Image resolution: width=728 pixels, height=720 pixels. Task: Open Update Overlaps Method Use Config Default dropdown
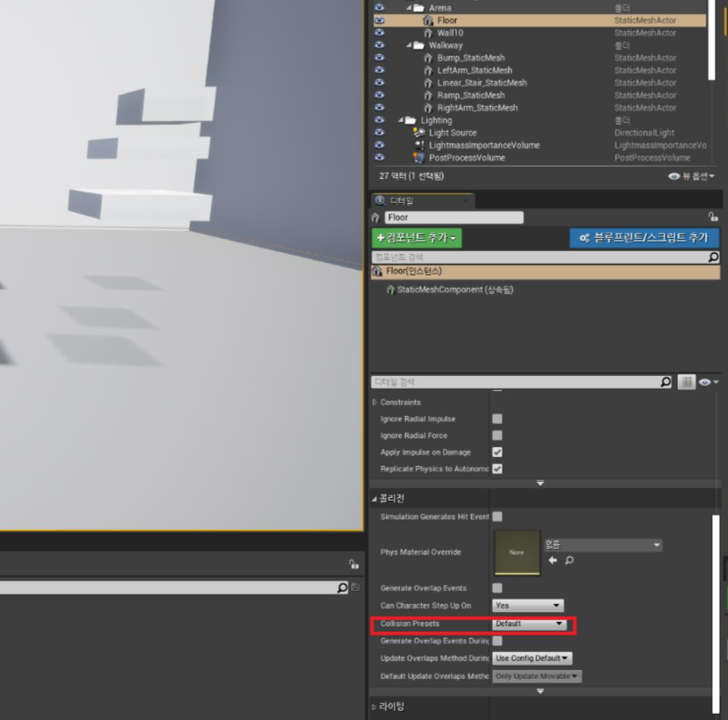532,659
